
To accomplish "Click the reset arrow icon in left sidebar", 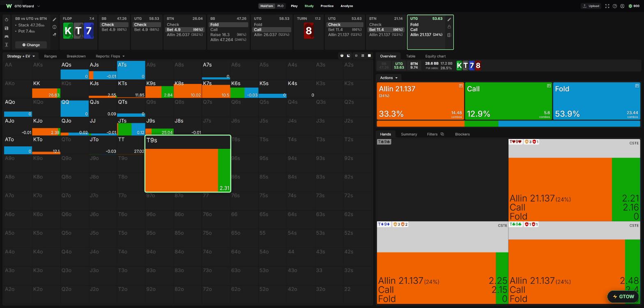I will pos(7,20).
